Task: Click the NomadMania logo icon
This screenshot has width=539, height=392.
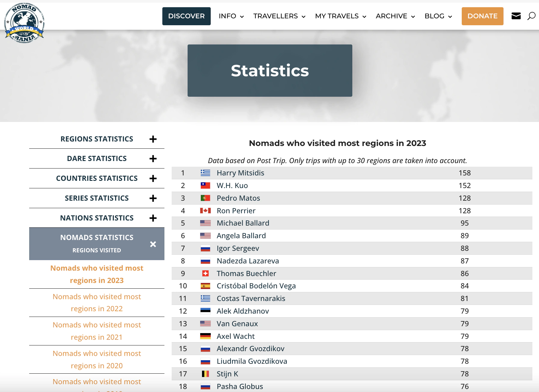Action: pos(24,23)
